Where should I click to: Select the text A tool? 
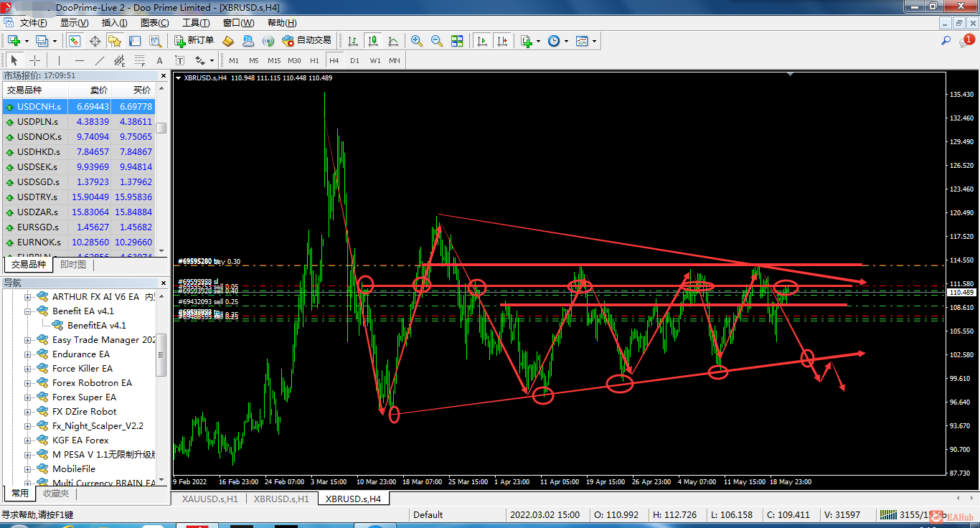[159, 60]
